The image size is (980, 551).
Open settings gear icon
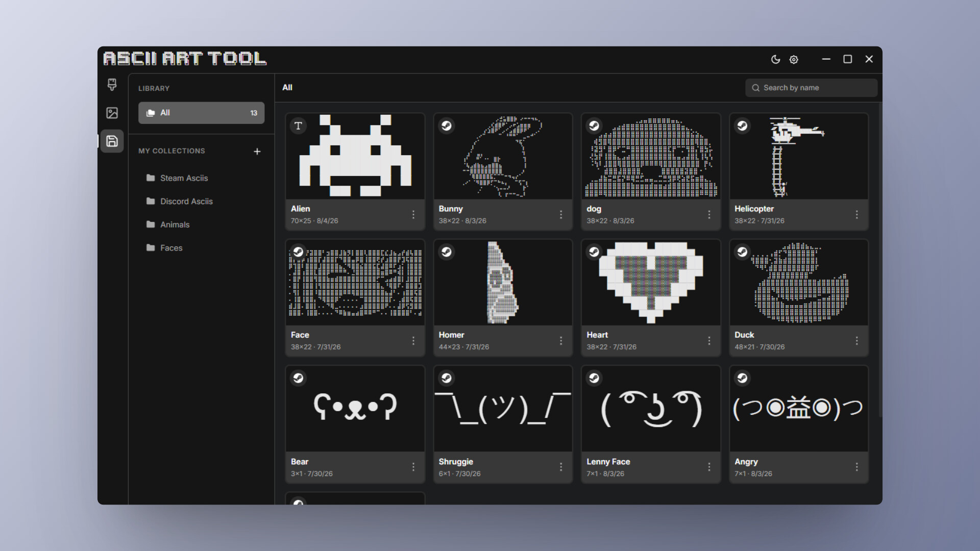(794, 59)
